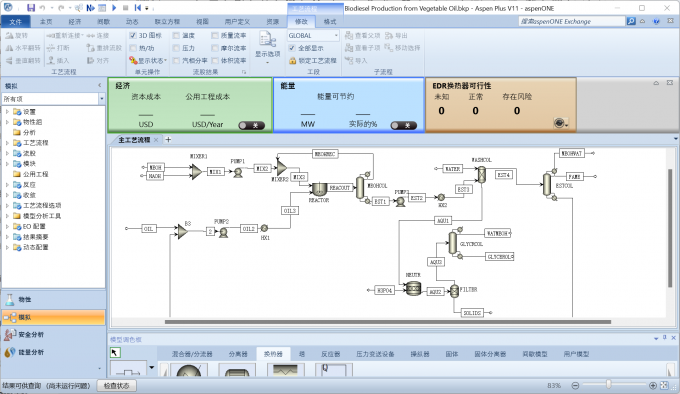Run the simulation with the blue play arrow
This screenshot has height=394, width=680.
[x=114, y=8]
